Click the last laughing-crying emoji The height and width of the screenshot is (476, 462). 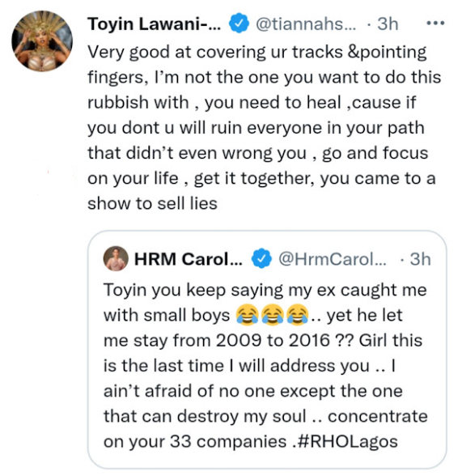(x=299, y=315)
